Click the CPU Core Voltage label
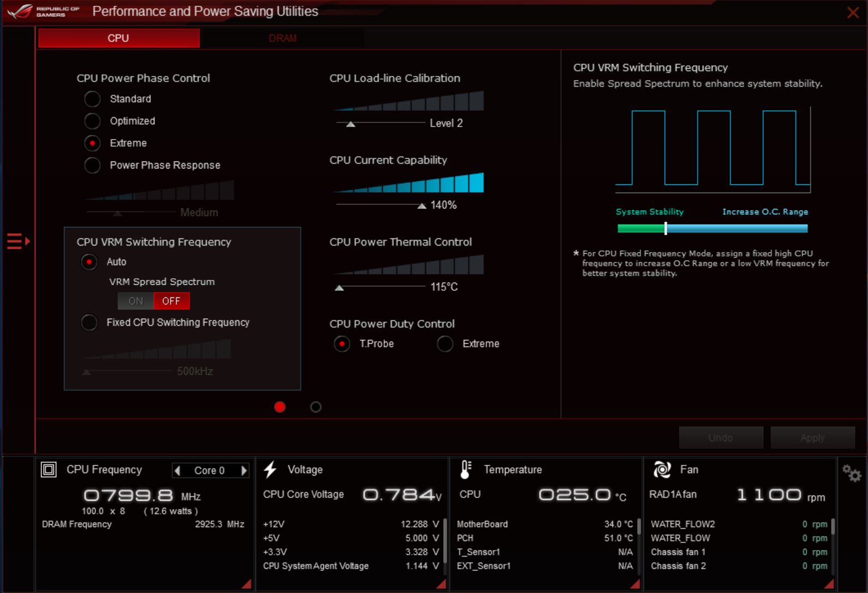The height and width of the screenshot is (593, 868). coord(303,494)
